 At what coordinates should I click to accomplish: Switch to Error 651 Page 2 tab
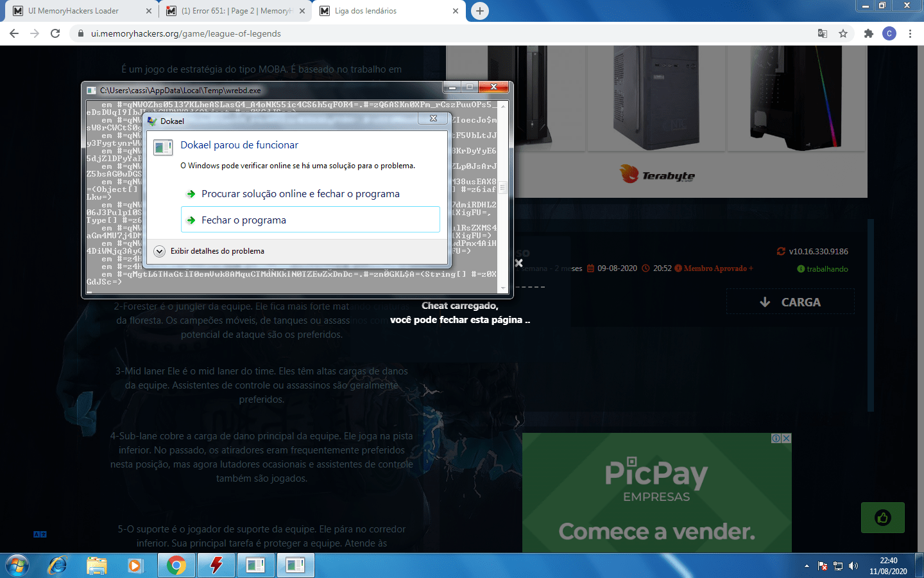[x=235, y=11]
